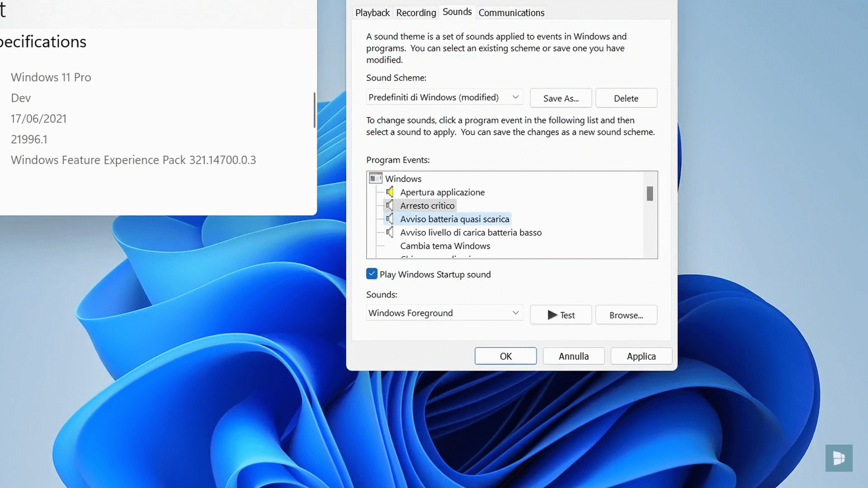
Task: Click the Save As... button
Action: [x=561, y=98]
